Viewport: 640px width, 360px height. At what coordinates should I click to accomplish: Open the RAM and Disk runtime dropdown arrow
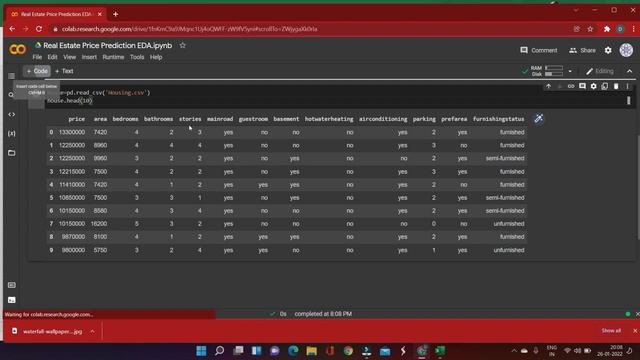570,71
